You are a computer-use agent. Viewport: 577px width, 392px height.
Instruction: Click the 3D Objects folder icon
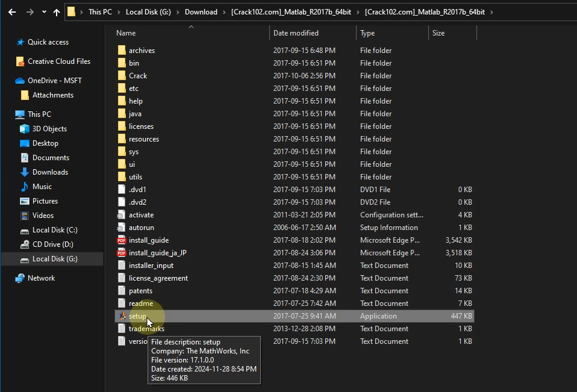pos(25,129)
